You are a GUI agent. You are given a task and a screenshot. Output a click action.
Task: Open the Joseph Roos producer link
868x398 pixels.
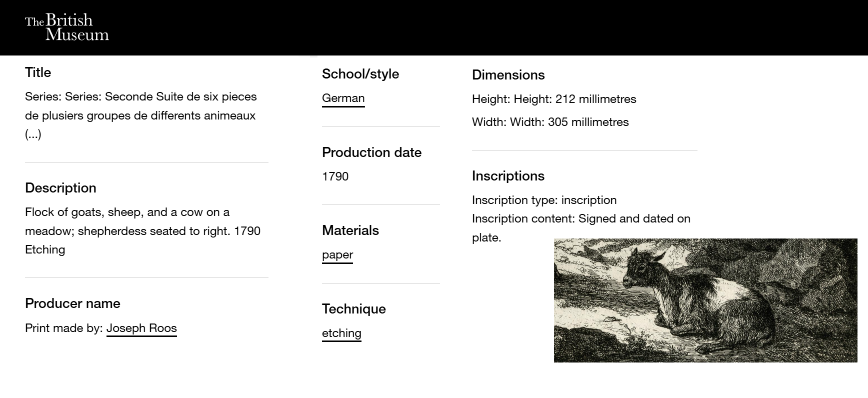(141, 328)
